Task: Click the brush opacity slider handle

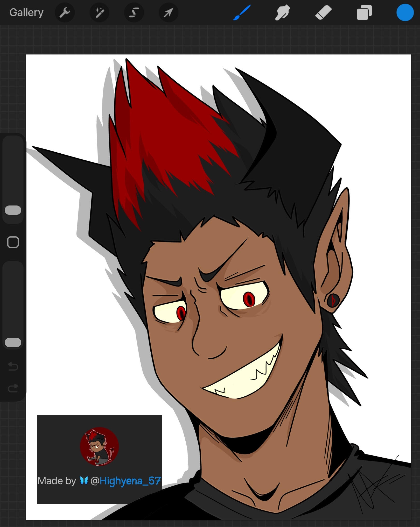Action: [x=13, y=342]
